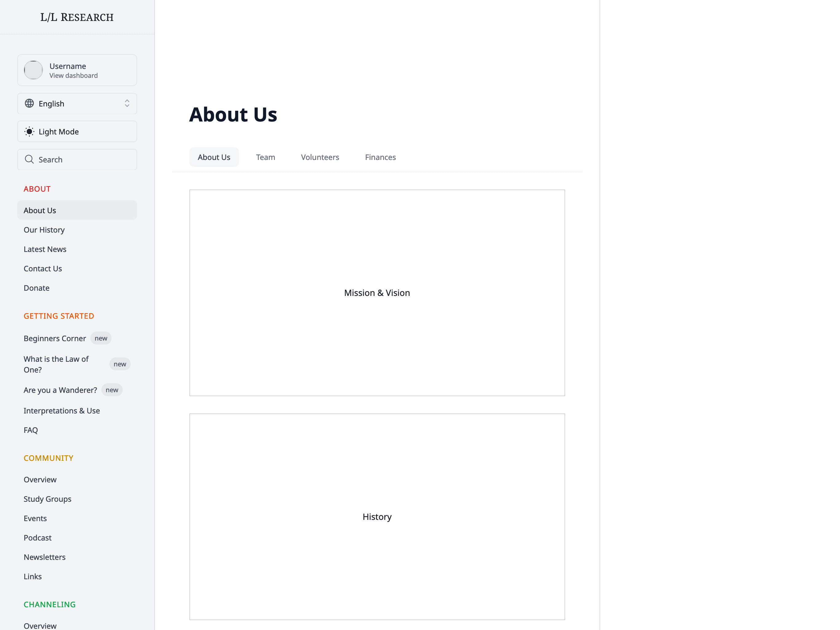Screen dimensions: 840x630
Task: Open Are you a Wanderer? link
Action: click(60, 390)
